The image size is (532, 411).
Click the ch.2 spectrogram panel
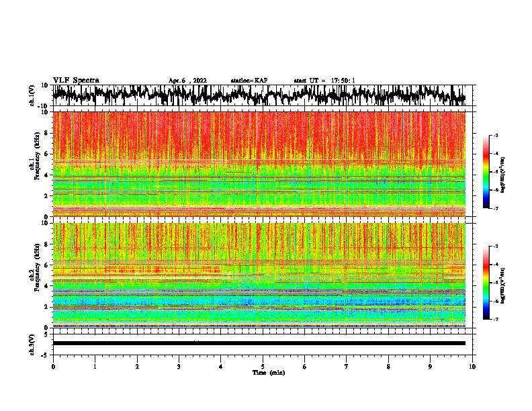coord(259,275)
